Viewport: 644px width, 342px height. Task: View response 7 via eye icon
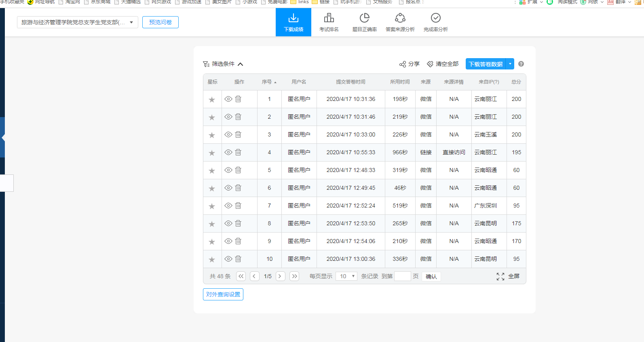click(x=228, y=206)
